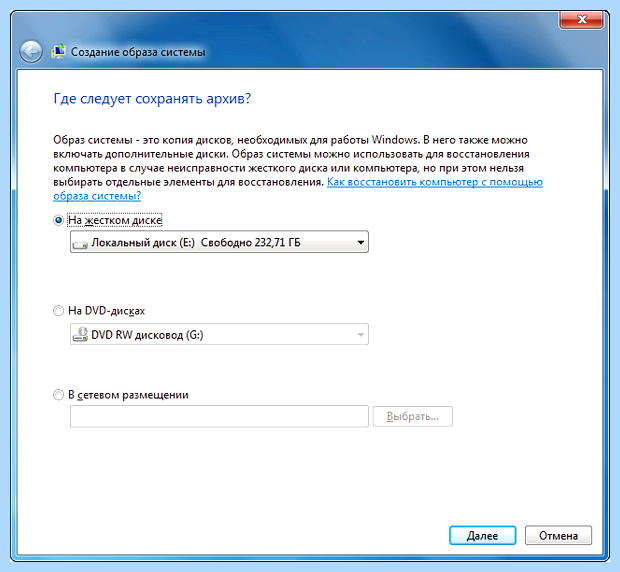Click the "Выбрать..." browse button
The width and height of the screenshot is (620, 572).
click(413, 416)
